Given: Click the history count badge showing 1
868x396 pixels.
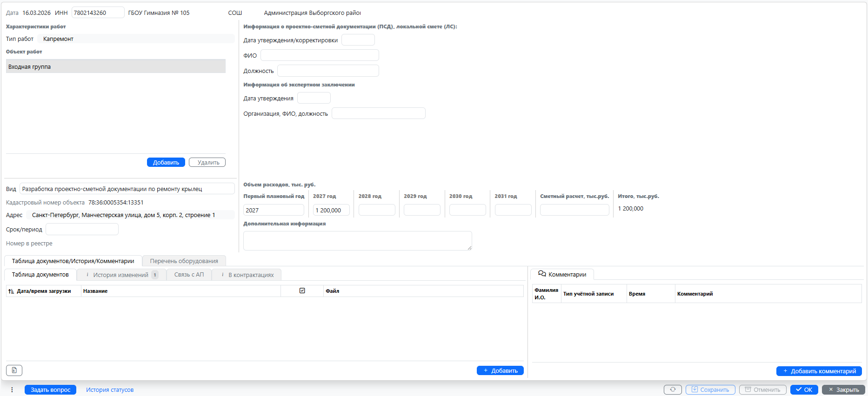Looking at the screenshot, I should (155, 275).
